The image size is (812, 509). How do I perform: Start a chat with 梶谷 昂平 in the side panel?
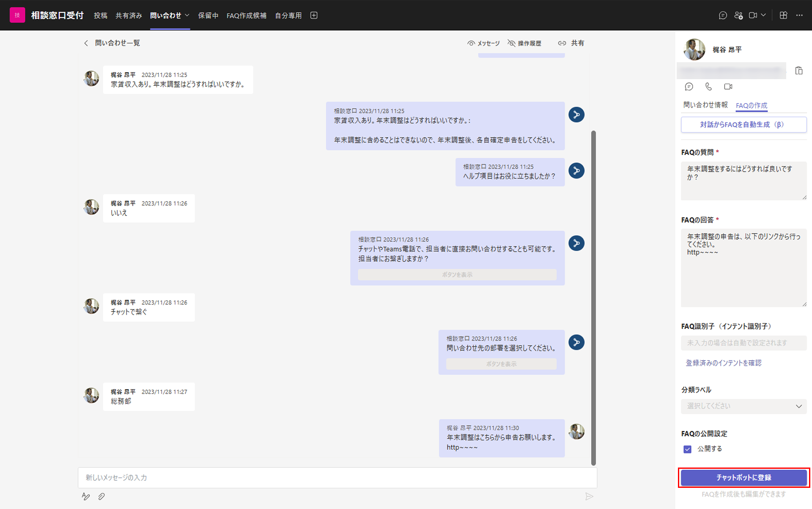(689, 87)
